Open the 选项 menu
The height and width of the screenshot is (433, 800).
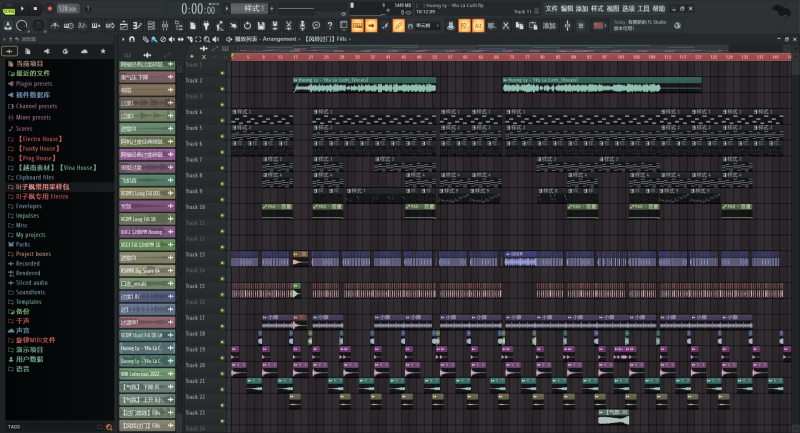click(x=629, y=9)
